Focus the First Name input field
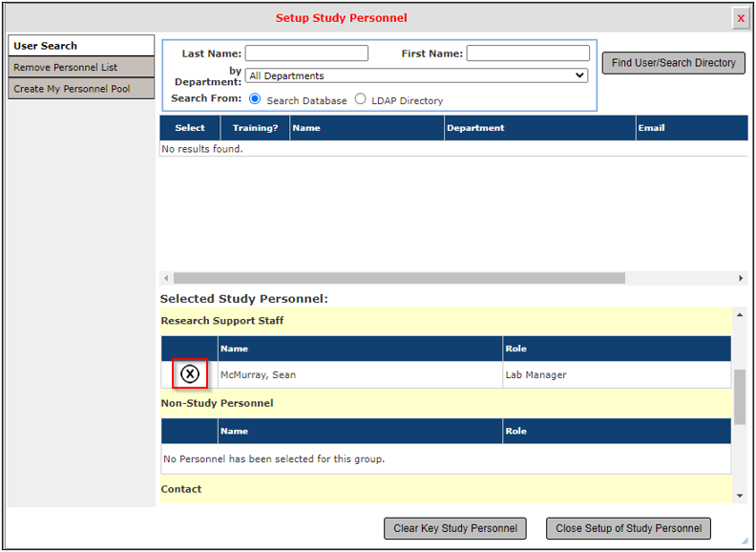The height and width of the screenshot is (552, 756). pos(528,53)
